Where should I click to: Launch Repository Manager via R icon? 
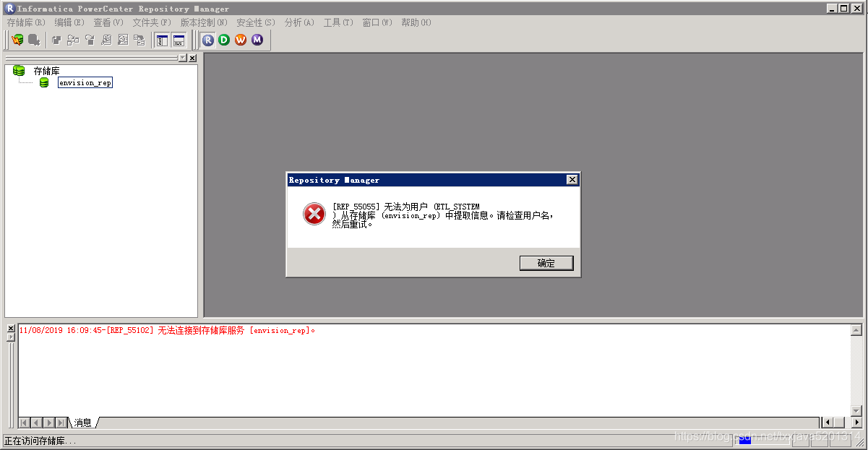208,40
